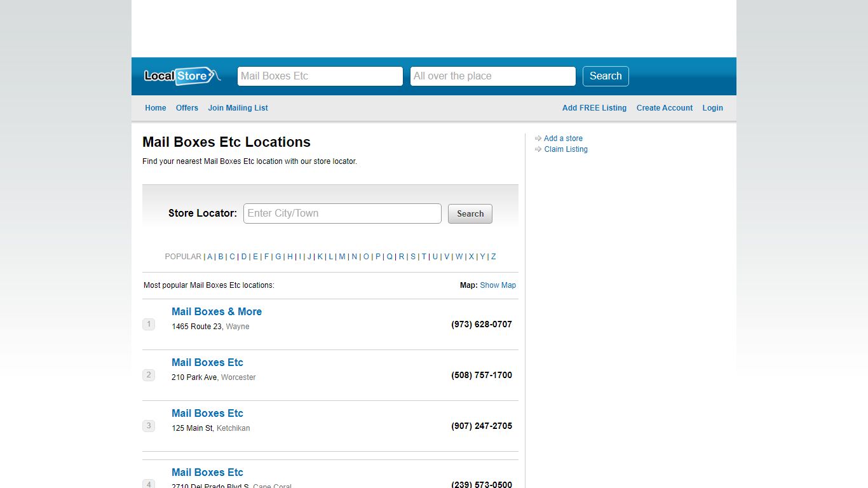Viewport: 868px width, 488px height.
Task: Filter locations by letter R
Action: tap(402, 257)
